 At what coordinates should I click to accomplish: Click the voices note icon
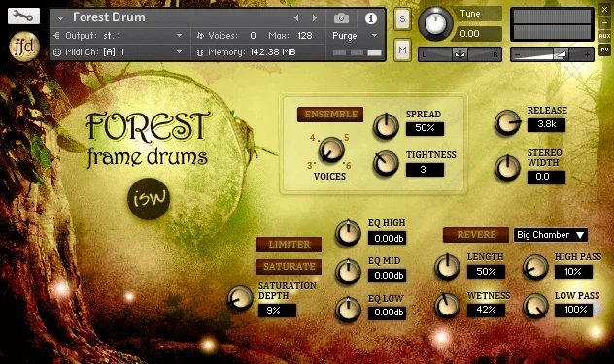[200, 36]
